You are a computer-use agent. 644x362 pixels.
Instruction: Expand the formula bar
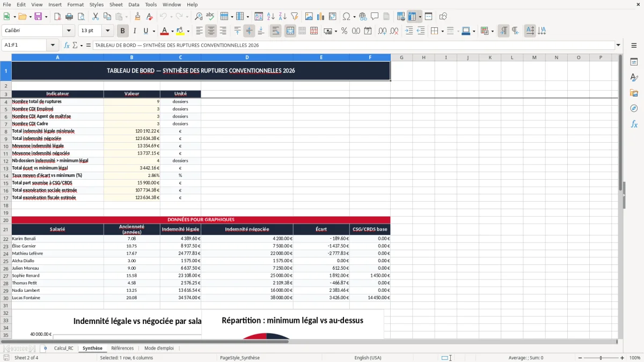[618, 46]
